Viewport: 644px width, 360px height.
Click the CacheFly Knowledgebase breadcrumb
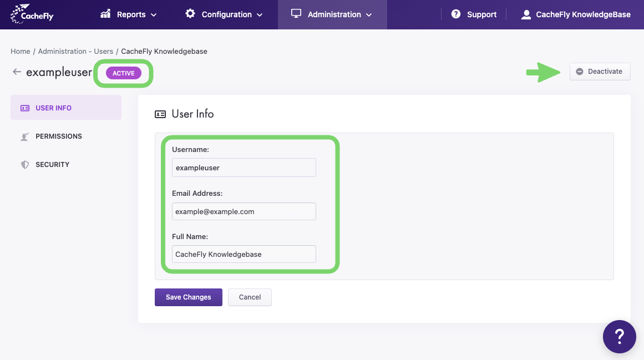point(164,52)
